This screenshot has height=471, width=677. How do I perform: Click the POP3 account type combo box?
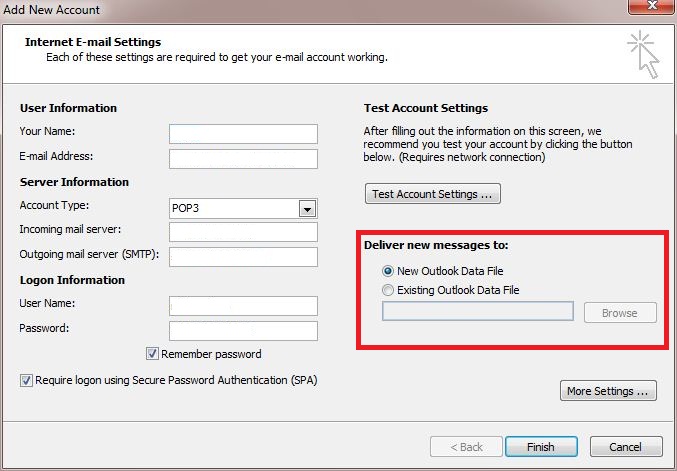coord(235,208)
